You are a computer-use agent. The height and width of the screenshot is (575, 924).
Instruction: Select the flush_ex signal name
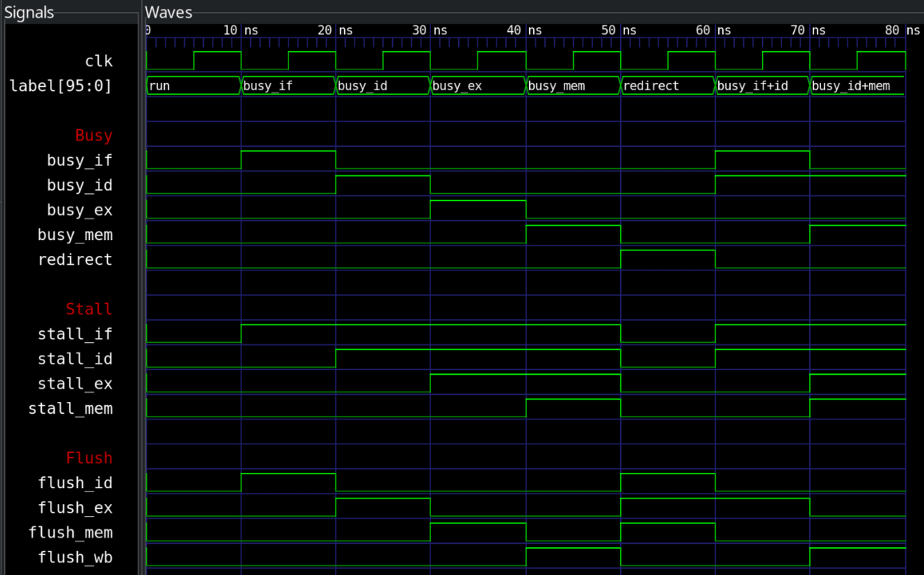tap(75, 508)
